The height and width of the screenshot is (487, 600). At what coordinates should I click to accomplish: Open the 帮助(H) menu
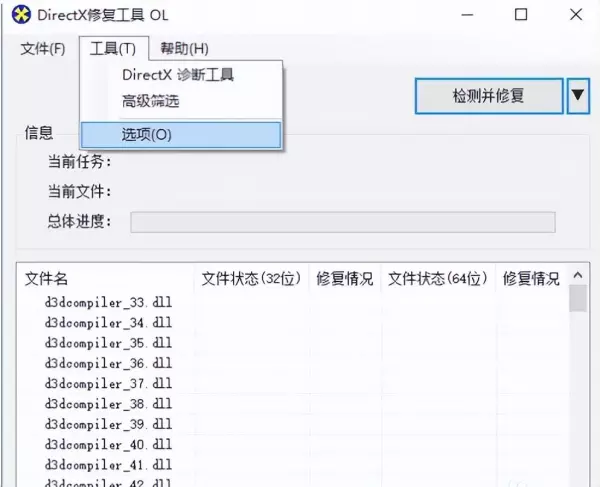click(x=184, y=49)
